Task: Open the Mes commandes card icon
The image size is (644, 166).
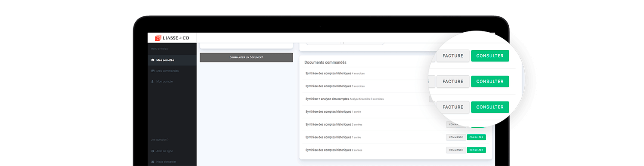Action: tap(153, 71)
